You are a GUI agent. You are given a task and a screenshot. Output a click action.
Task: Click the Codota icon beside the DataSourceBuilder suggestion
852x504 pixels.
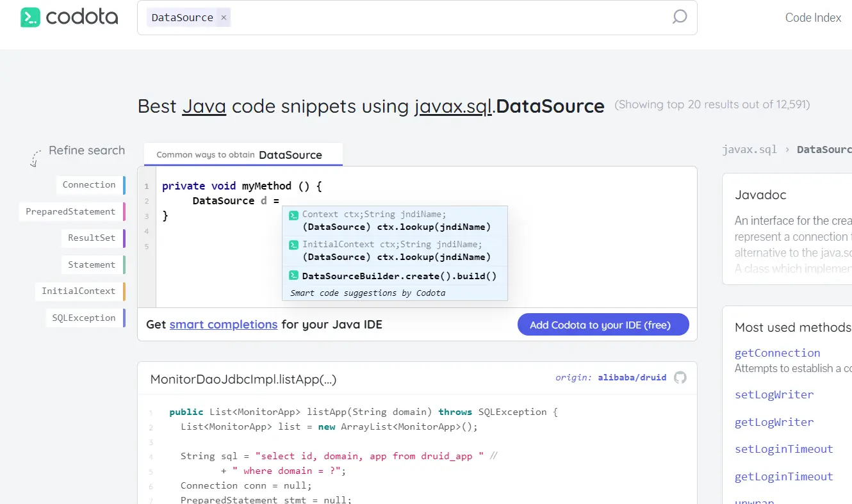pos(294,275)
